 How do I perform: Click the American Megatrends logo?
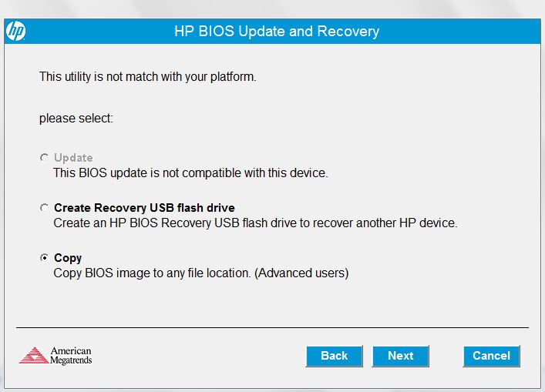point(56,356)
